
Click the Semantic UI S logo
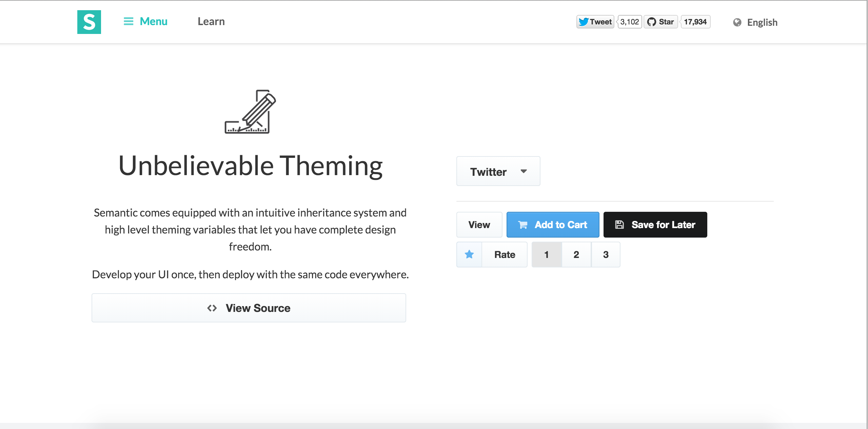89,22
